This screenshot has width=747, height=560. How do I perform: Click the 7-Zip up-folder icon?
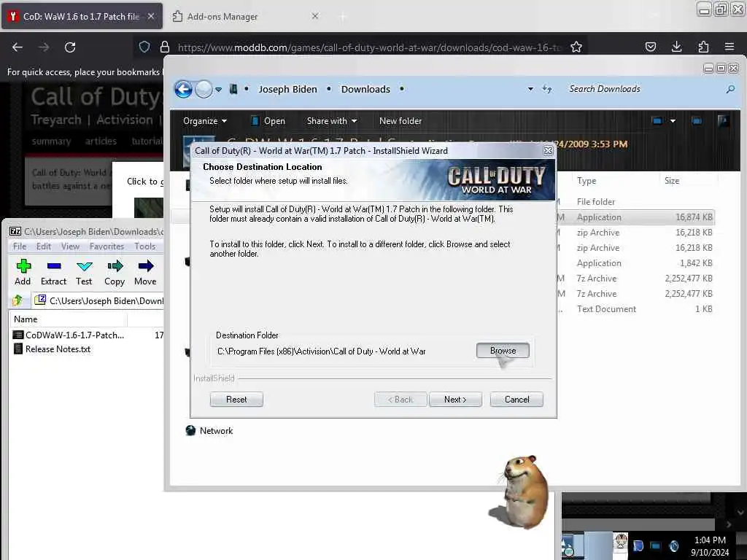[18, 300]
